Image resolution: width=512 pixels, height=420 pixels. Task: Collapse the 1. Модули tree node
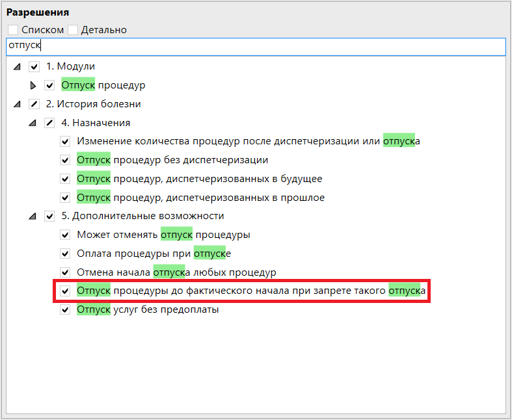[x=17, y=66]
